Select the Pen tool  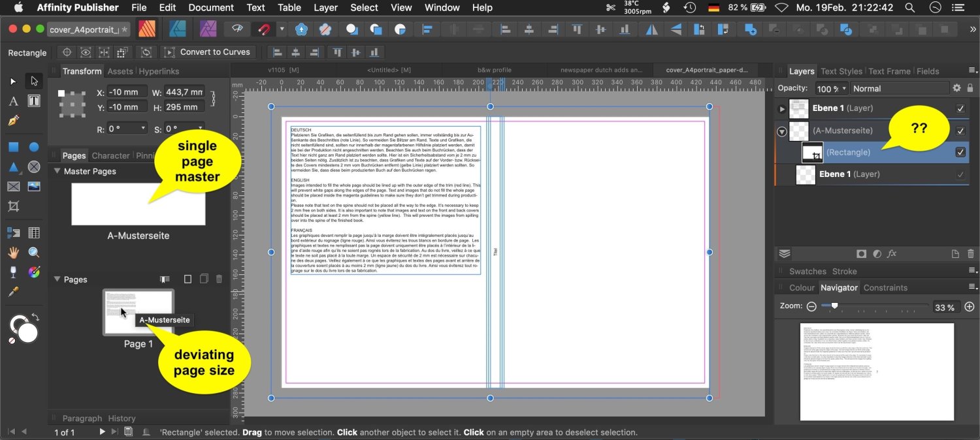point(13,121)
